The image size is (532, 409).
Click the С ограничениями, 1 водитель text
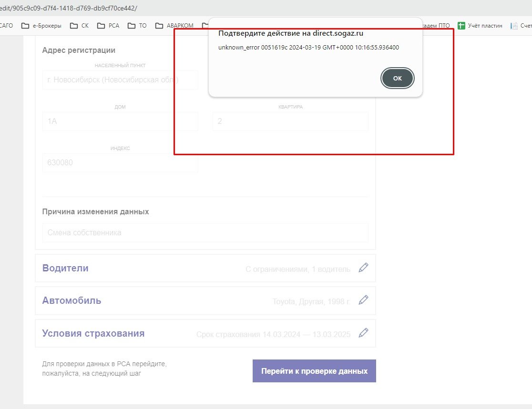298,269
